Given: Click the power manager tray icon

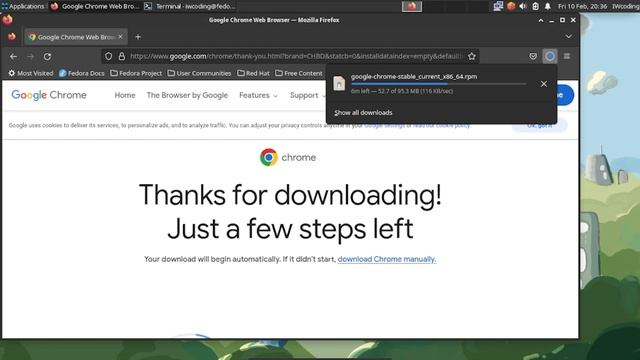Looking at the screenshot, I should (536, 6).
